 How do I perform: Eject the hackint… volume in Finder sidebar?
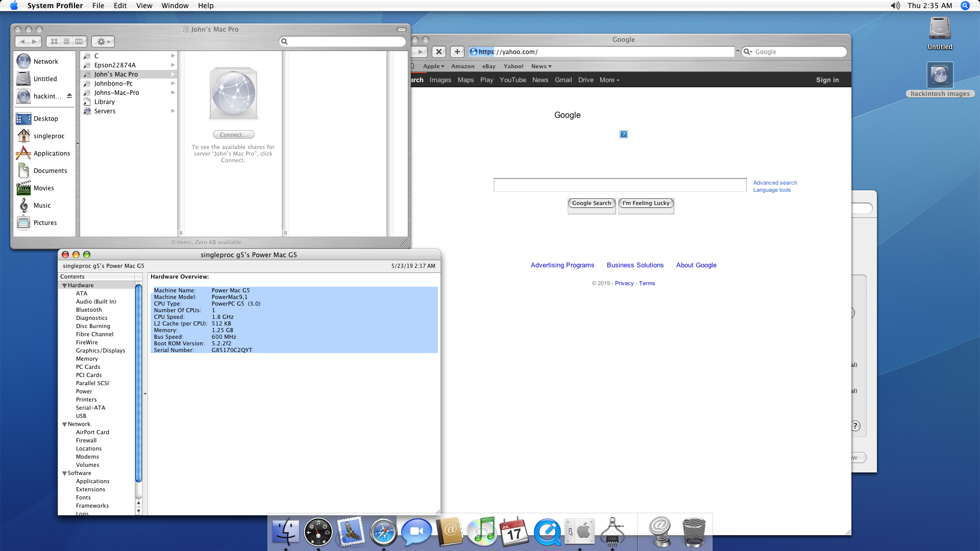point(69,96)
